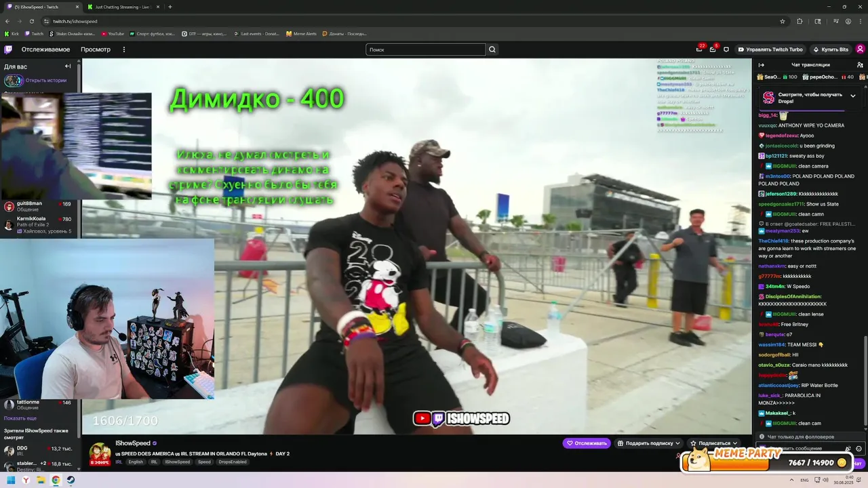Open the Meme Alerts bookmark
Screen dimensions: 868x488
click(301, 33)
